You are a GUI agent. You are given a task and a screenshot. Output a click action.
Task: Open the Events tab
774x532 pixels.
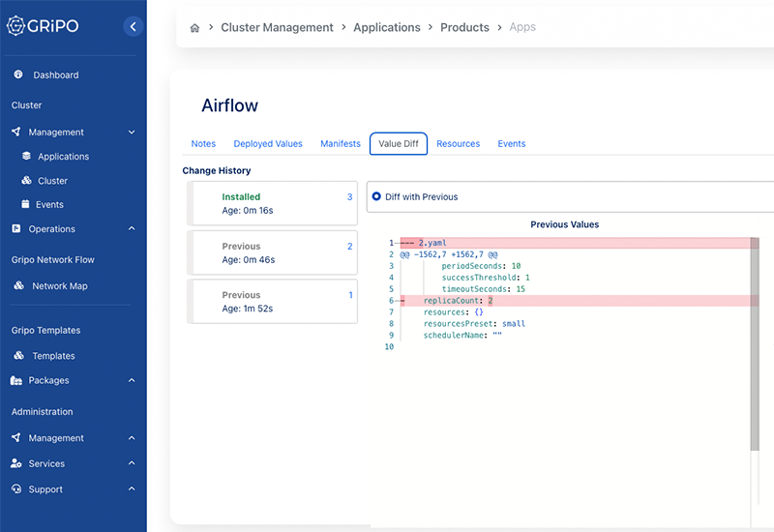pos(512,143)
